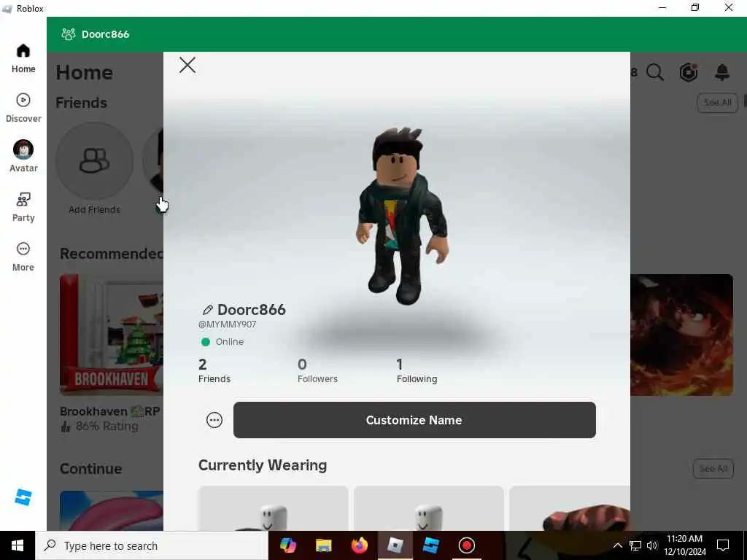View the 2 Friends list

pos(214,370)
